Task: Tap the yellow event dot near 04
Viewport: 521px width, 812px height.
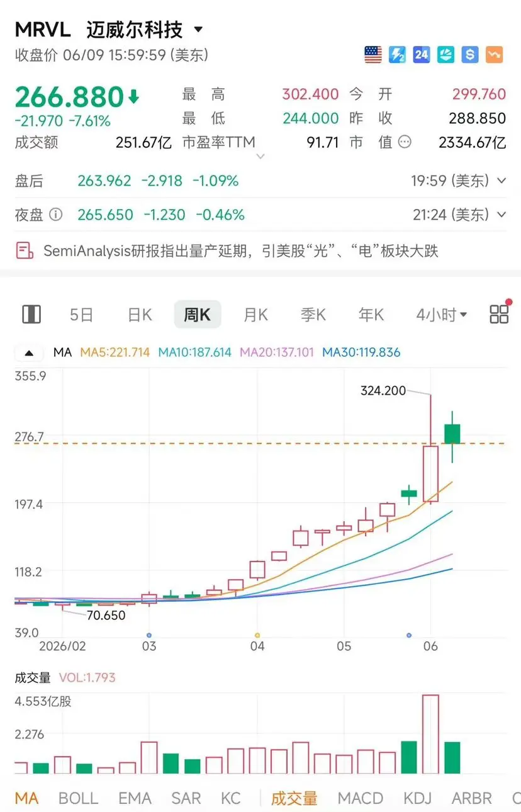Action: coord(257,635)
